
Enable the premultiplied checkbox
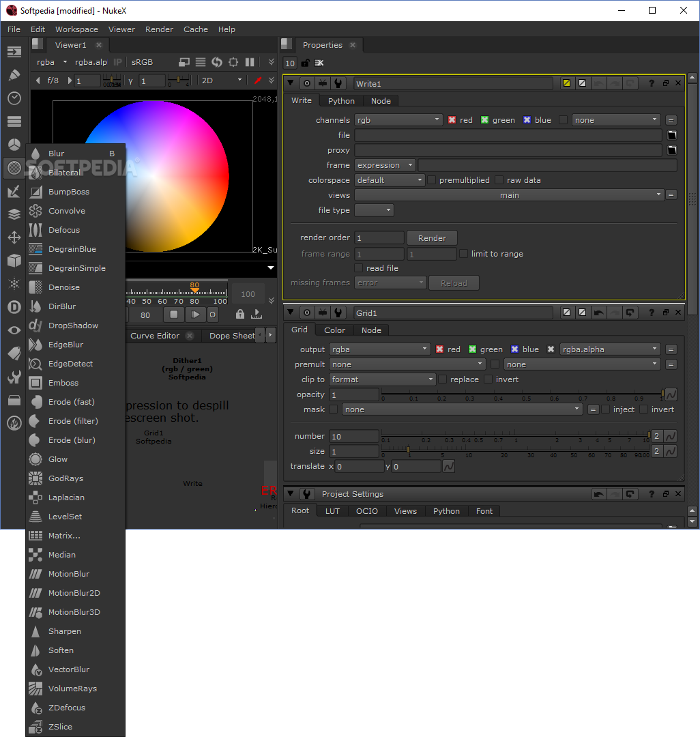point(432,180)
